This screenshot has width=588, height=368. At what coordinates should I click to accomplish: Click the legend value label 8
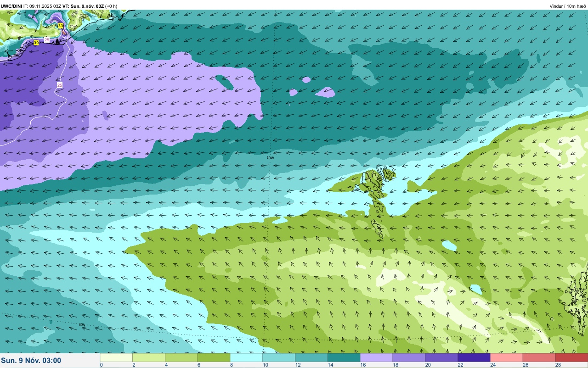pyautogui.click(x=232, y=365)
